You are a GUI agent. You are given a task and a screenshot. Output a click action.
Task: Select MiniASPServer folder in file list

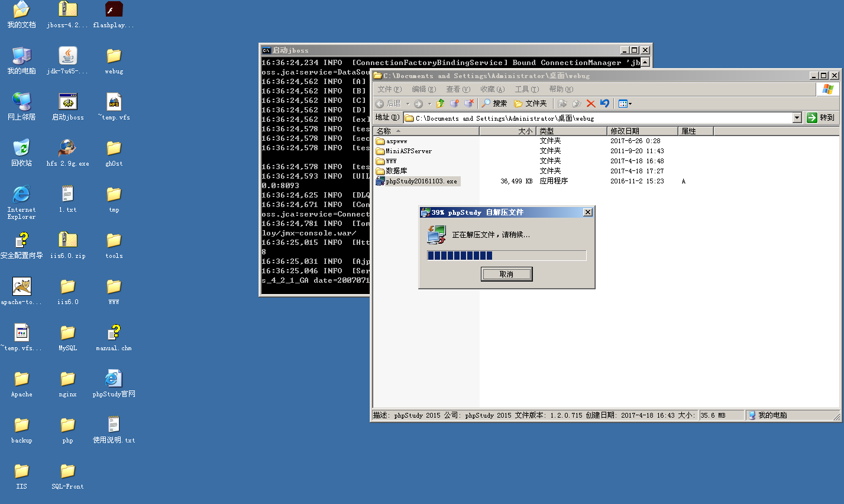tap(404, 151)
